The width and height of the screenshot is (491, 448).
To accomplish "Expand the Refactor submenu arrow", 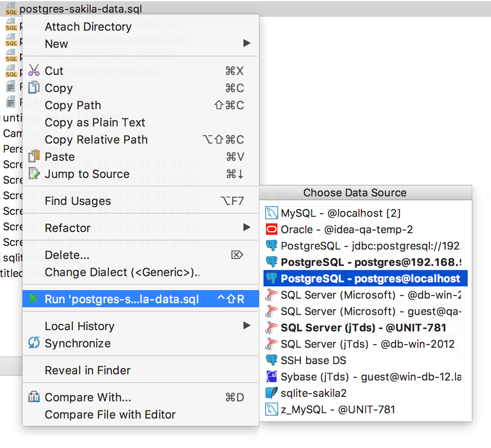I will click(247, 227).
